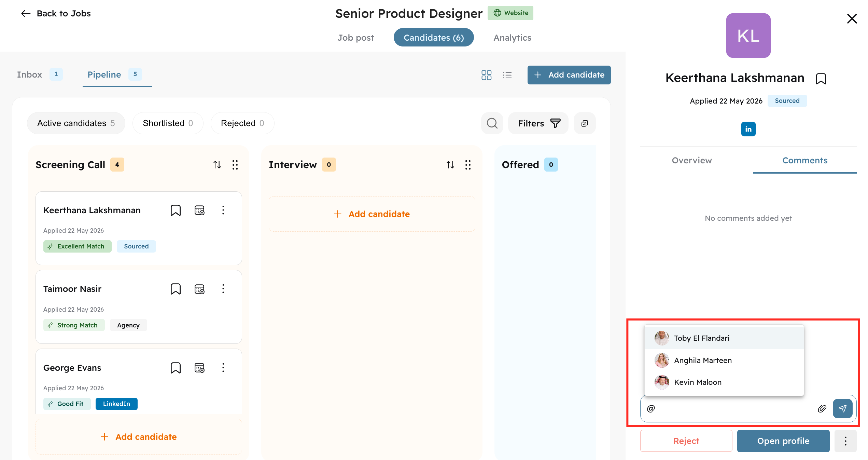This screenshot has height=460, width=868.
Task: Send the comment with paper plane icon
Action: coord(842,409)
